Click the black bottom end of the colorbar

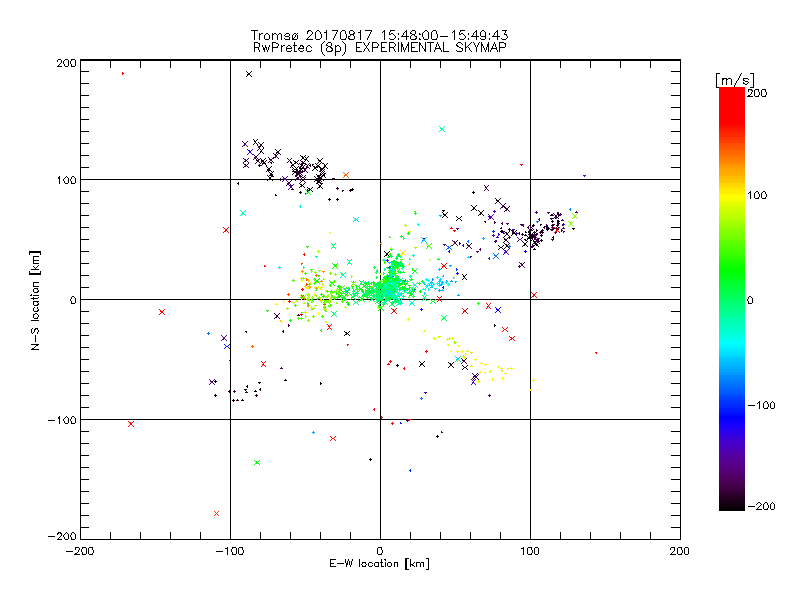[732, 504]
